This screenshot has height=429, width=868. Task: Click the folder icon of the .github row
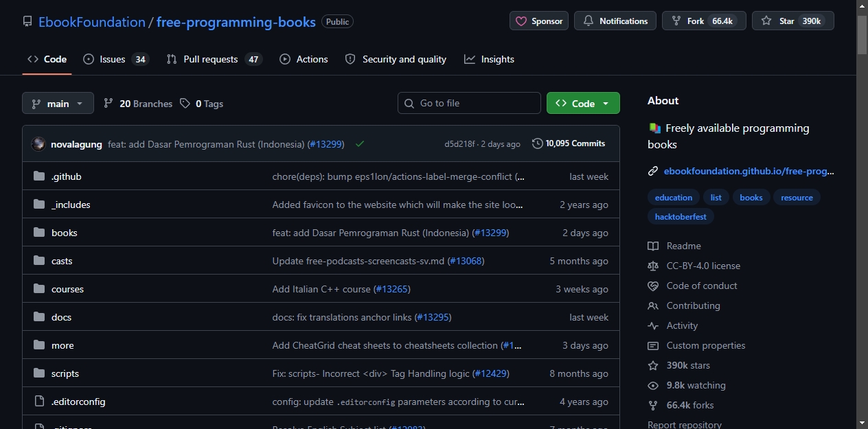coord(39,176)
